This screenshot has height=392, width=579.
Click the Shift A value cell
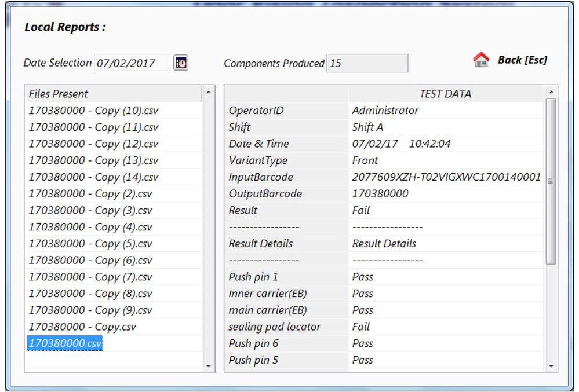tap(446, 127)
